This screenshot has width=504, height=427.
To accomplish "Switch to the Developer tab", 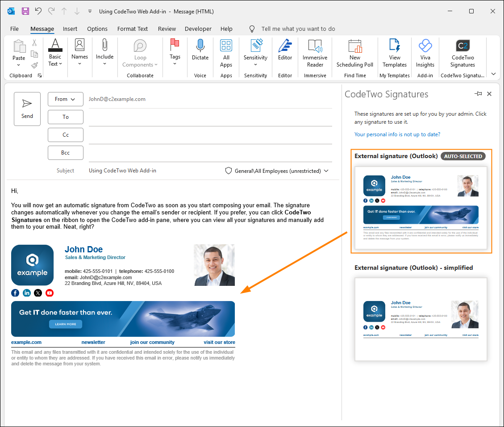I will 198,29.
